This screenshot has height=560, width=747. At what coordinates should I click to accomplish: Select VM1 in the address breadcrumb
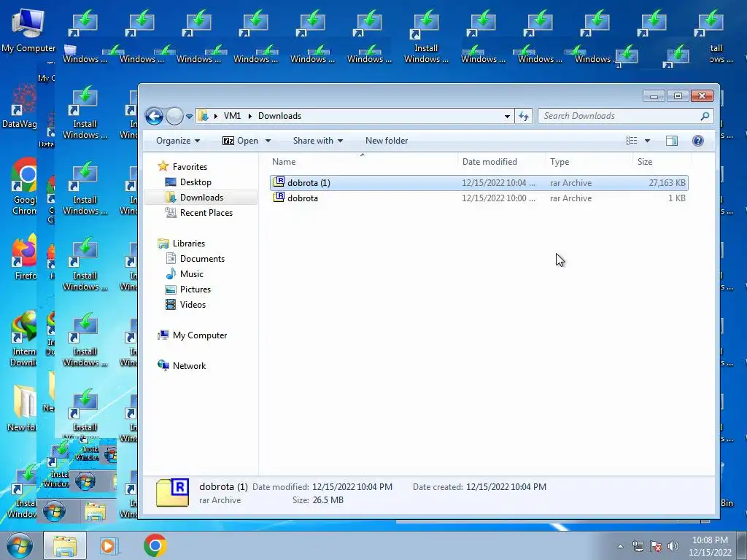232,116
